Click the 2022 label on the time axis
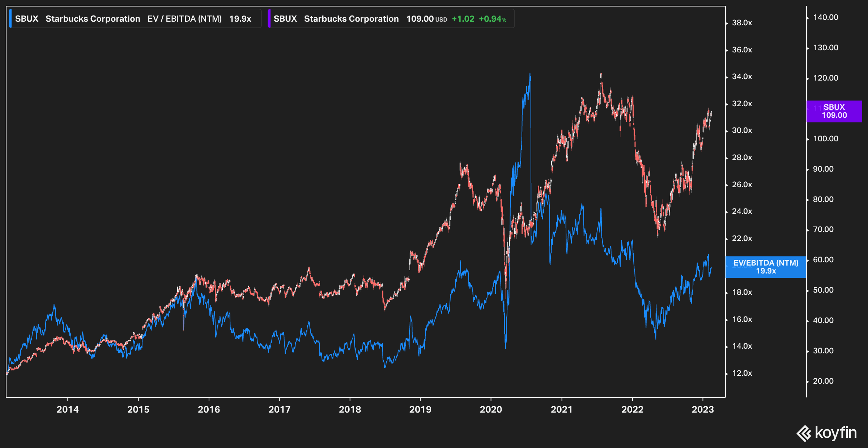Screen dimensions: 868x448 click(632, 410)
